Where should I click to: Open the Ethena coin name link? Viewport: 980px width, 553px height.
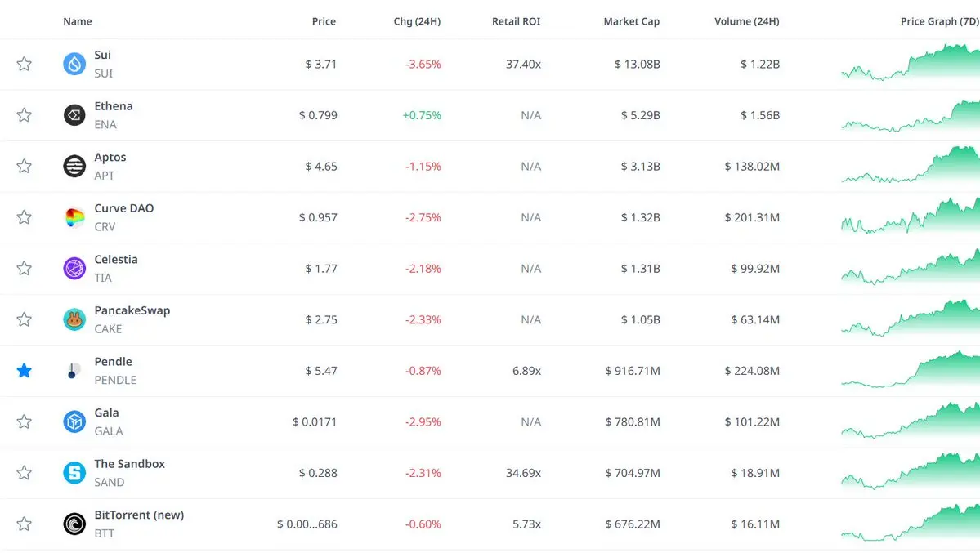click(113, 106)
